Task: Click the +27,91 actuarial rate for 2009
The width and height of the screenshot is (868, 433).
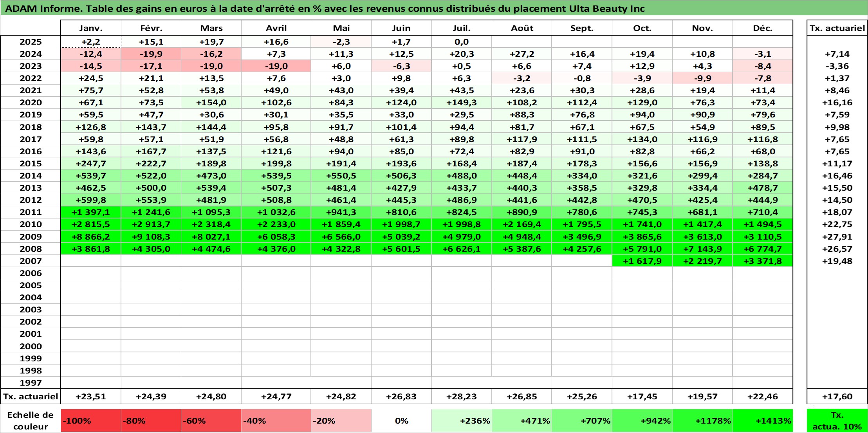Action: point(837,236)
